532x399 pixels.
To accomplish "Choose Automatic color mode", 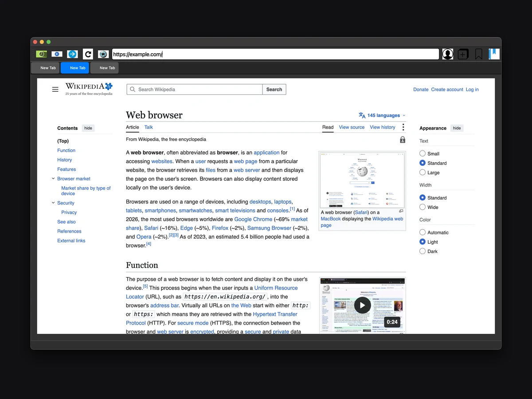I will point(422,232).
